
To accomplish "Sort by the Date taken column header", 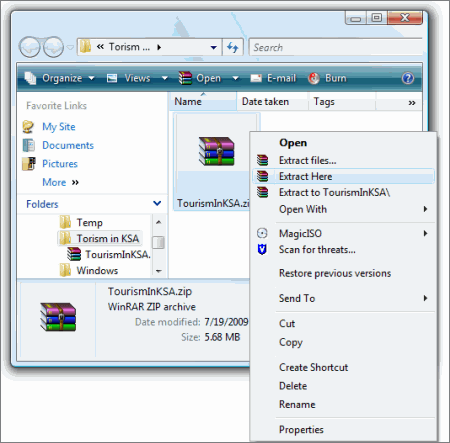I will click(x=272, y=102).
